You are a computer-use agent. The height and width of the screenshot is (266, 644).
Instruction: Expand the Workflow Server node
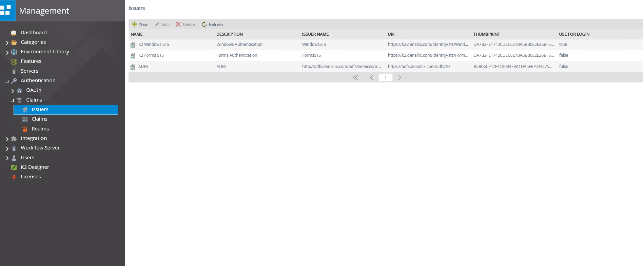[x=7, y=148]
